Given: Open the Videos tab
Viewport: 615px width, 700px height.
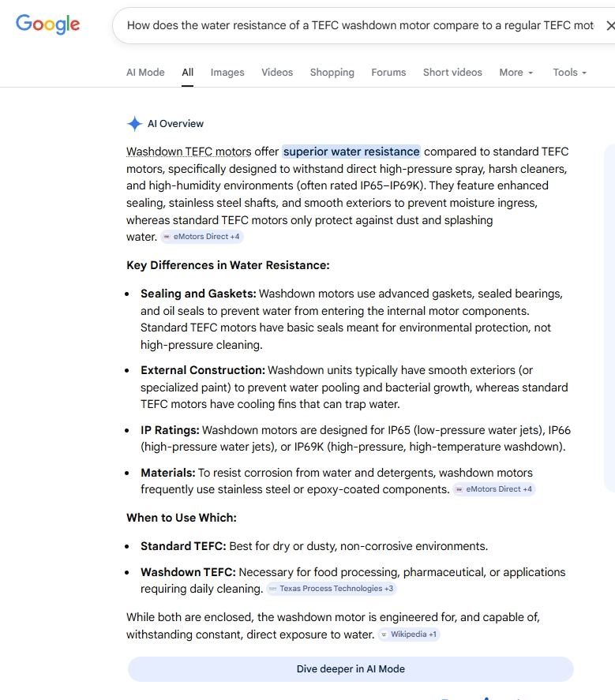Looking at the screenshot, I should pyautogui.click(x=277, y=73).
